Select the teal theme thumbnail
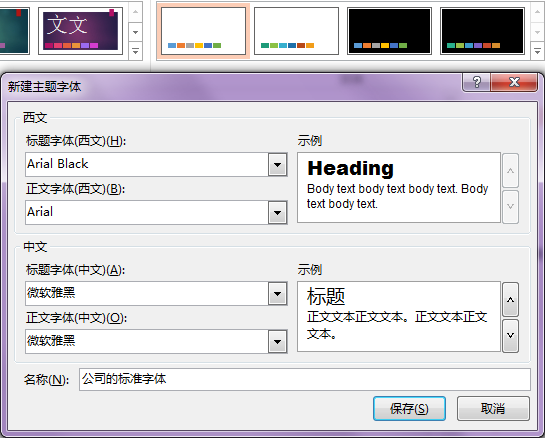 tap(14, 31)
